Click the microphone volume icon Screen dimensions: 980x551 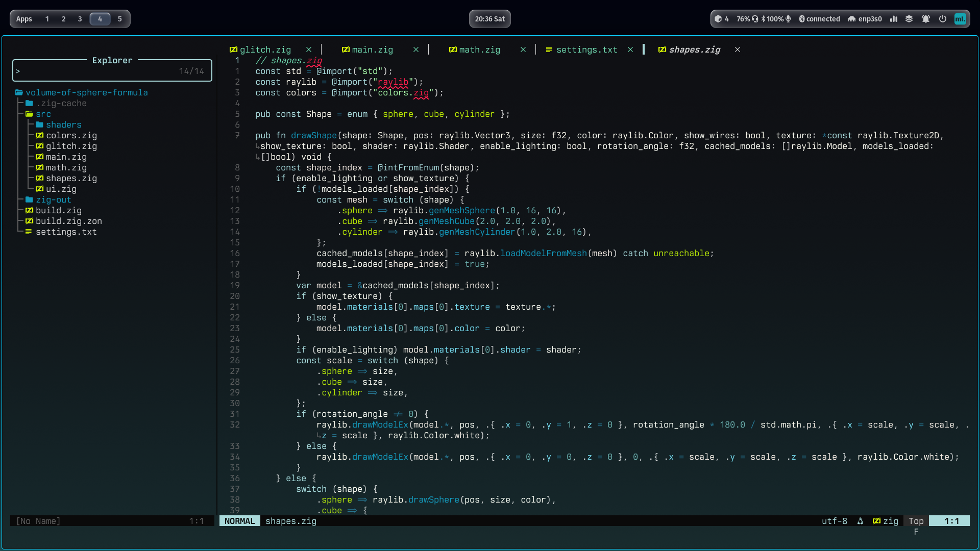(x=788, y=19)
